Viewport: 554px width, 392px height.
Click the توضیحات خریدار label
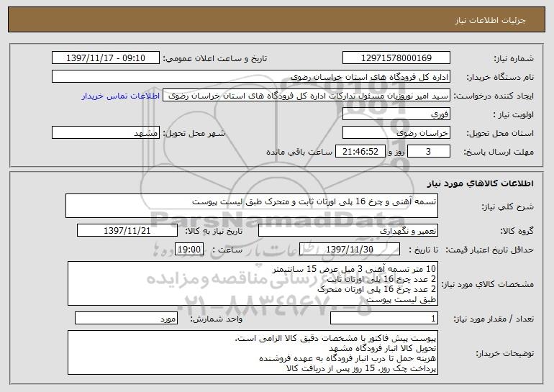(505, 353)
